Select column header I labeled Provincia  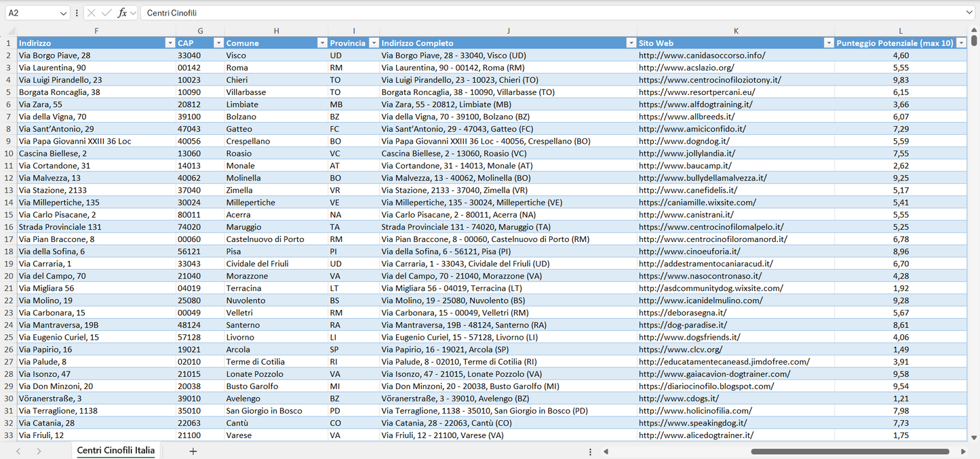[353, 31]
